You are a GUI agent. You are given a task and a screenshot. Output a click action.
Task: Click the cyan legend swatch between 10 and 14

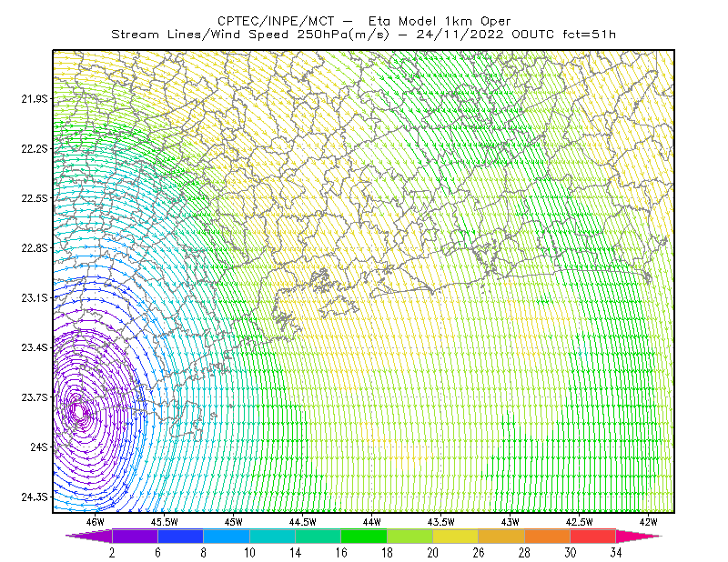pyautogui.click(x=272, y=536)
